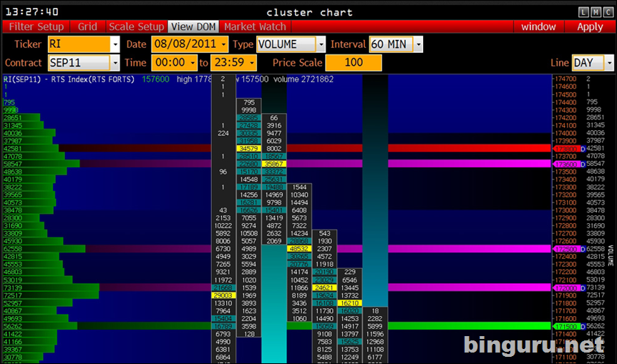Open the start Time dropdown 00:00
Image resolution: width=617 pixels, height=364 pixels.
(x=175, y=62)
